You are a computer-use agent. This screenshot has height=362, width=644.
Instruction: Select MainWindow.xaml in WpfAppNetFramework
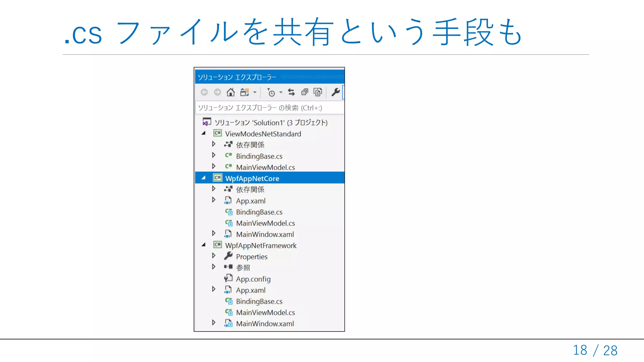coord(265,324)
